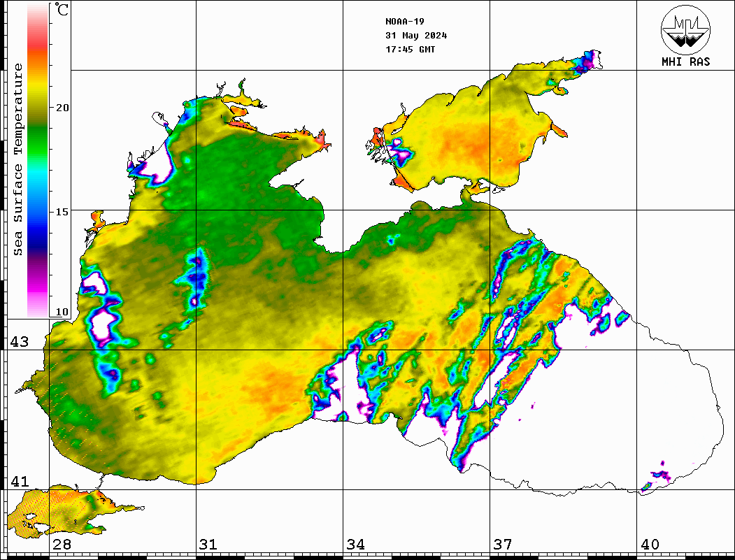Click the 10 mark on temperature scale

[x=62, y=312]
